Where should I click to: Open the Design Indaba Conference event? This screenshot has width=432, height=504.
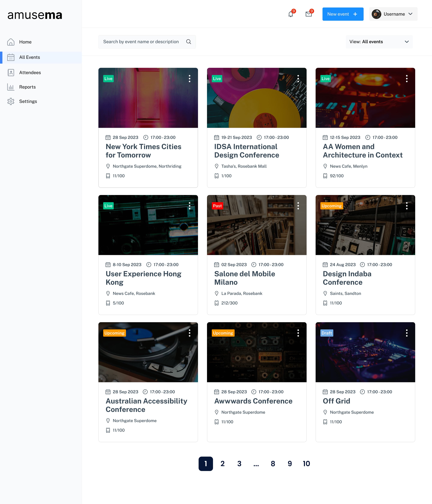347,278
